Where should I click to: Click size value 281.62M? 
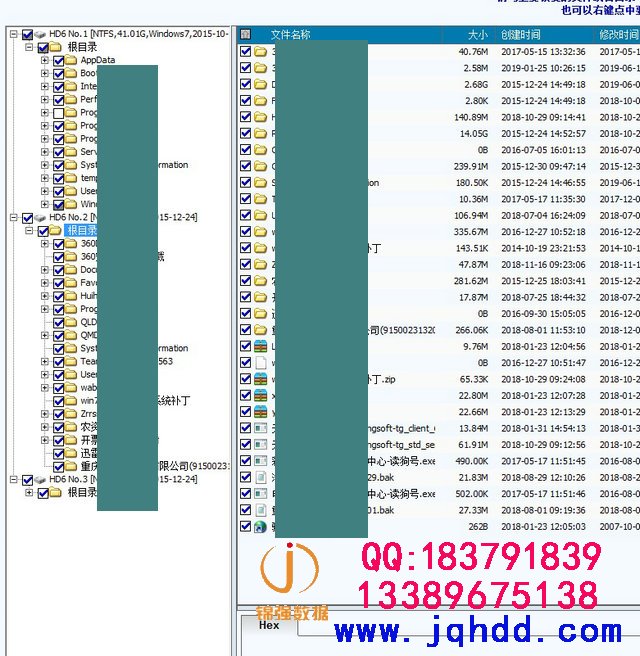(x=471, y=281)
